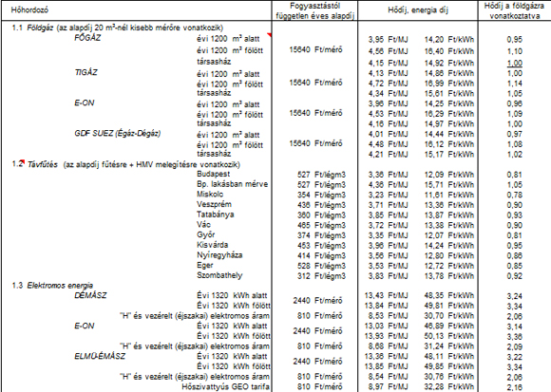Select the DÉMÁSZ 2440 Ft/mérő base fee cell
The height and width of the screenshot is (392, 551).
317,301
